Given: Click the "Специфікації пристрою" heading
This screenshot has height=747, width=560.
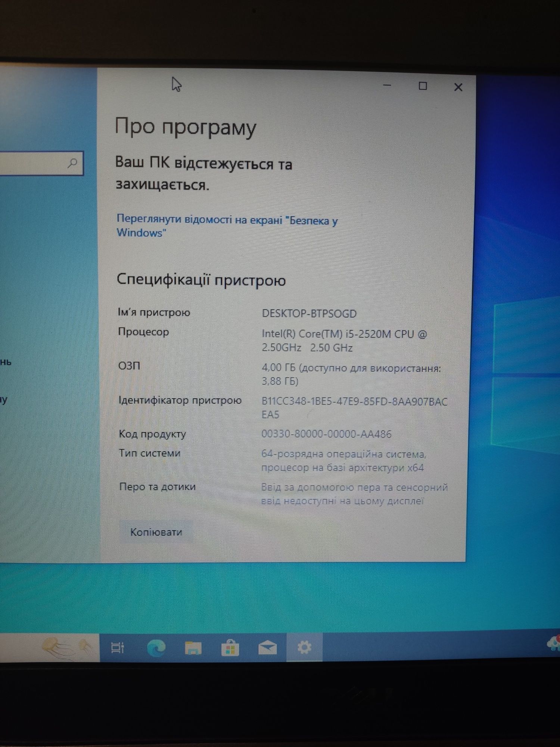Looking at the screenshot, I should [x=201, y=280].
